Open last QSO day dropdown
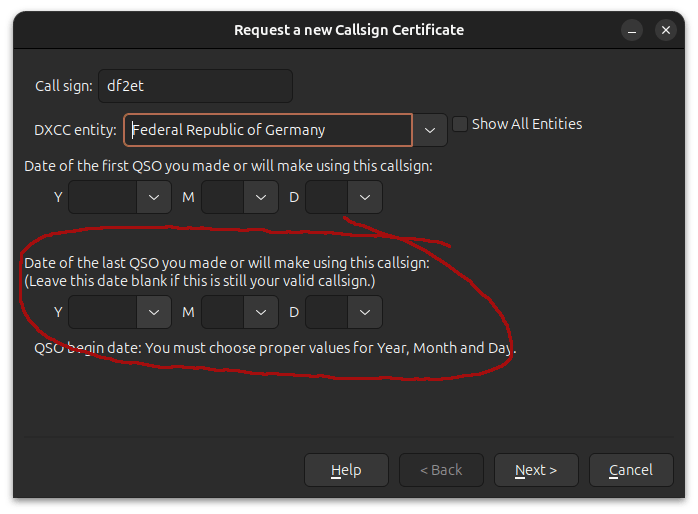 click(x=365, y=312)
